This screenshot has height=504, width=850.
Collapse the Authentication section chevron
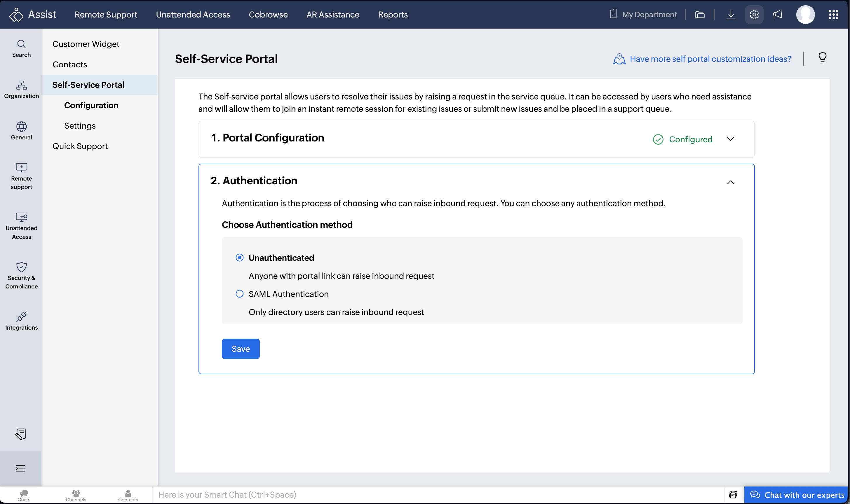pos(730,182)
